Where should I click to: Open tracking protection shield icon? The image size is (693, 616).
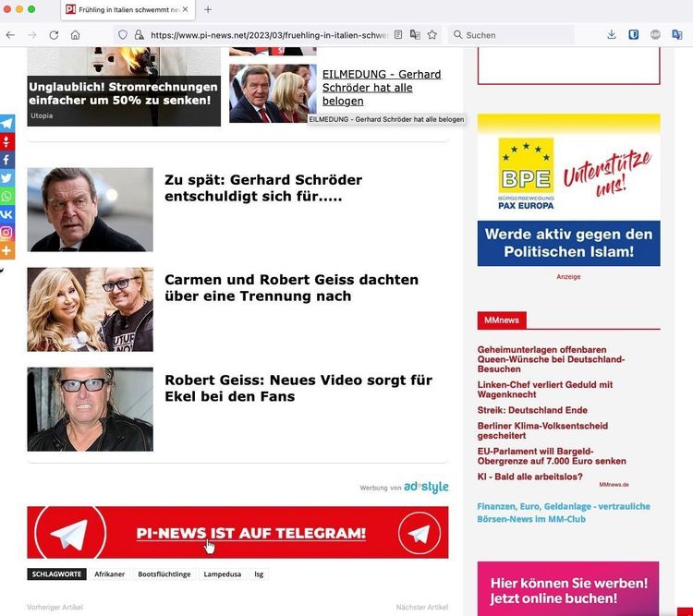tap(123, 35)
